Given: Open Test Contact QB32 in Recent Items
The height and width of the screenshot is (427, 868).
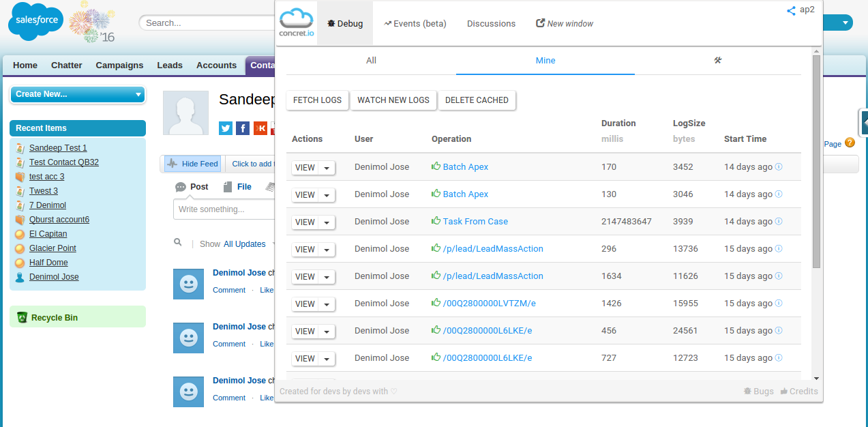Looking at the screenshot, I should [x=64, y=162].
